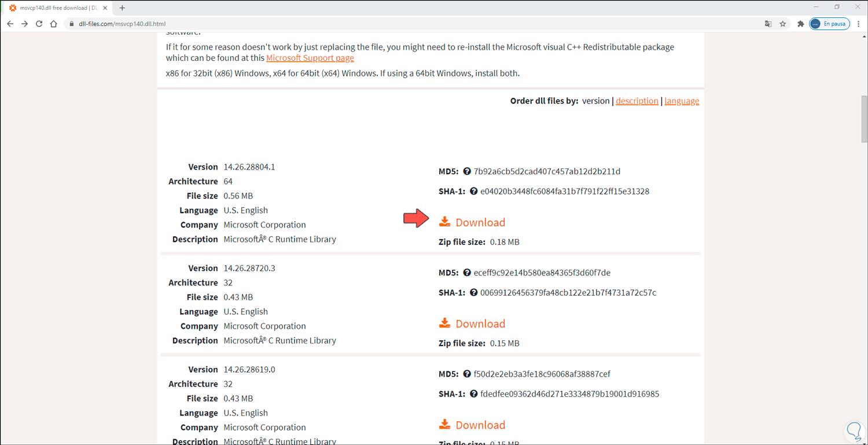The width and height of the screenshot is (868, 445).
Task: Select SHA-1 hash starting 00699126456379
Action: click(x=568, y=292)
